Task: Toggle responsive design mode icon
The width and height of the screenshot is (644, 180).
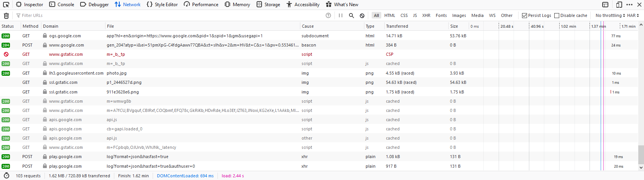Action: [605, 5]
